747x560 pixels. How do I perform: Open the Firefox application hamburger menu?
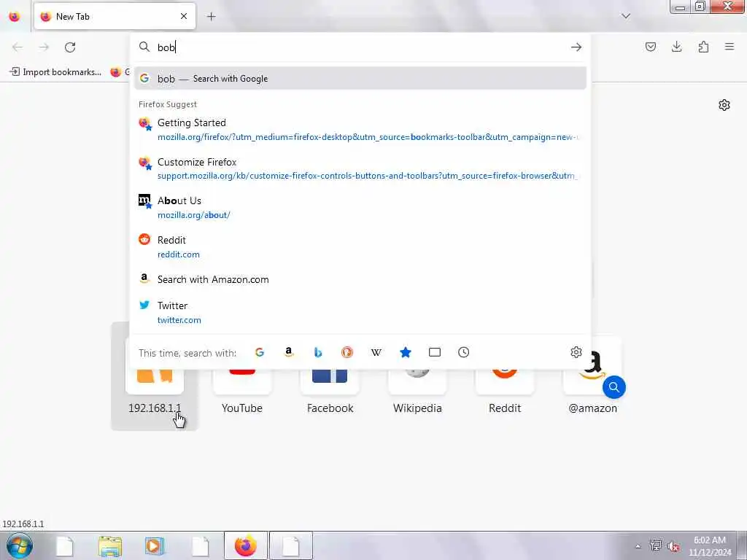(729, 47)
